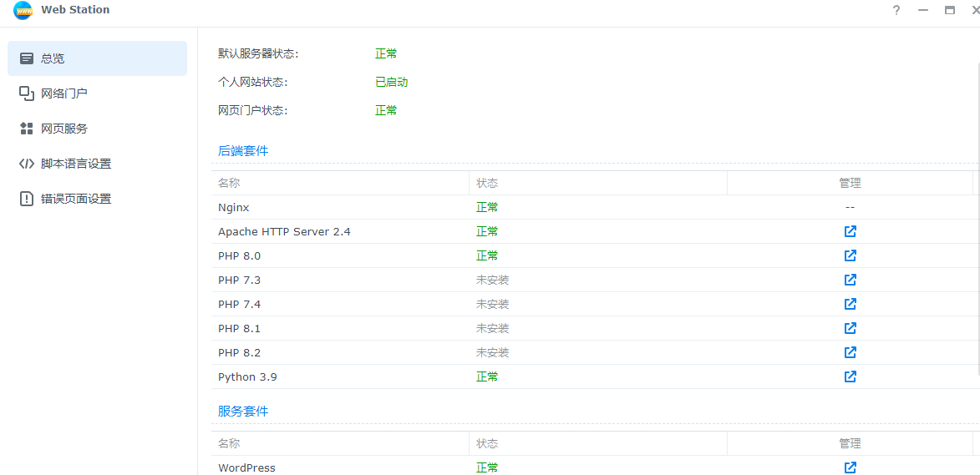
Task: Click the Web Station app logo
Action: point(23,10)
